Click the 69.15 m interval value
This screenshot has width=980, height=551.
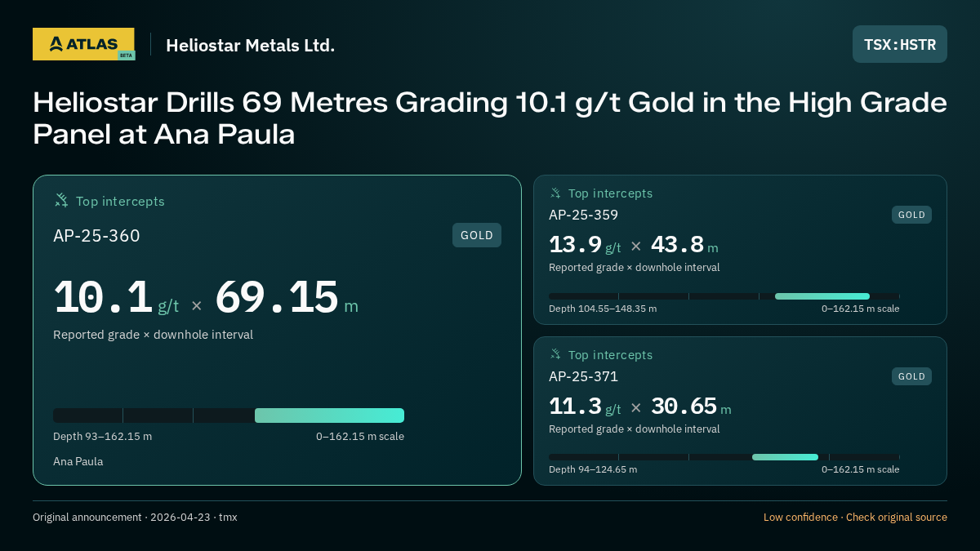tap(287, 297)
